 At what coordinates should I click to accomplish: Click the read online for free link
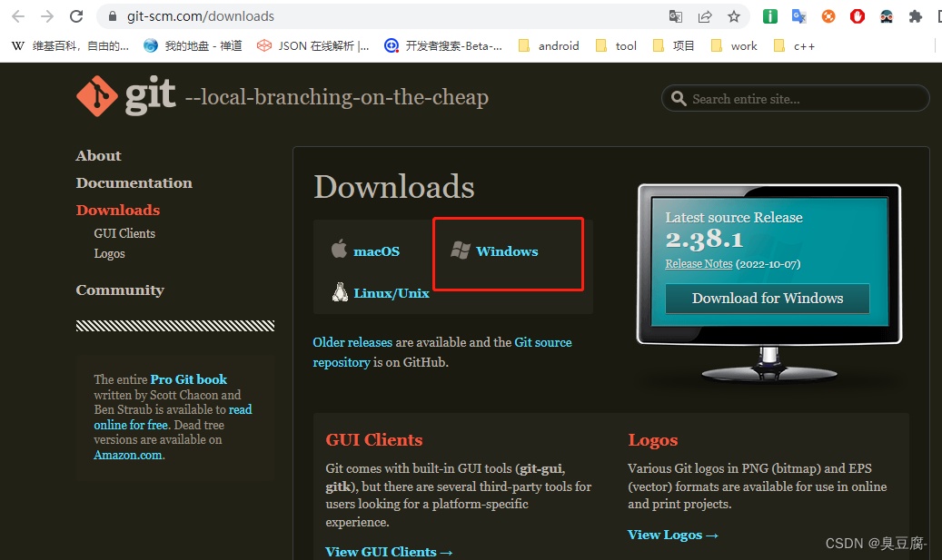pyautogui.click(x=173, y=418)
